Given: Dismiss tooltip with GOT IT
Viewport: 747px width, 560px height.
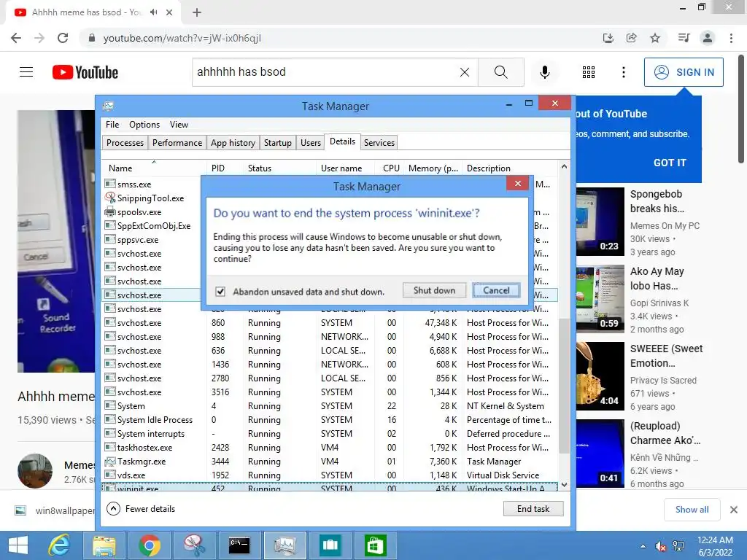Looking at the screenshot, I should coord(670,163).
